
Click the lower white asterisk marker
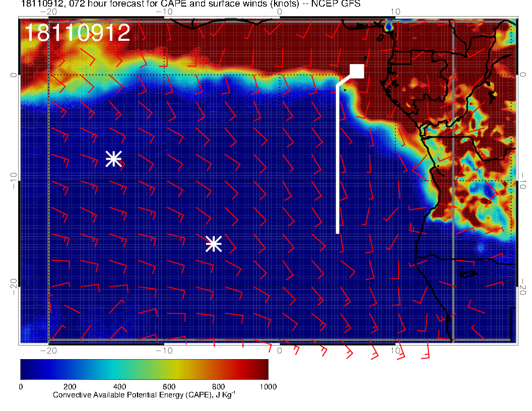tap(214, 244)
